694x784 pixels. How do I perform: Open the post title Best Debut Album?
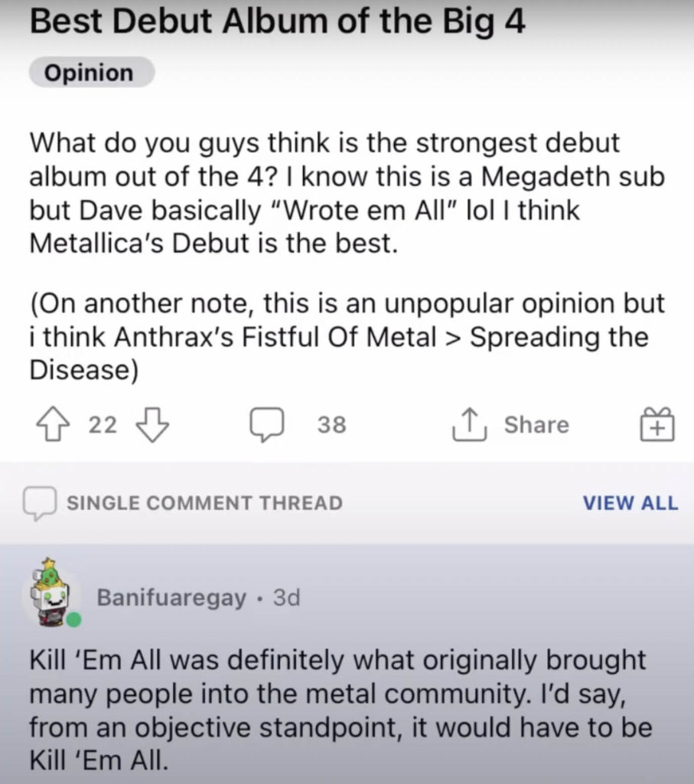tap(277, 21)
